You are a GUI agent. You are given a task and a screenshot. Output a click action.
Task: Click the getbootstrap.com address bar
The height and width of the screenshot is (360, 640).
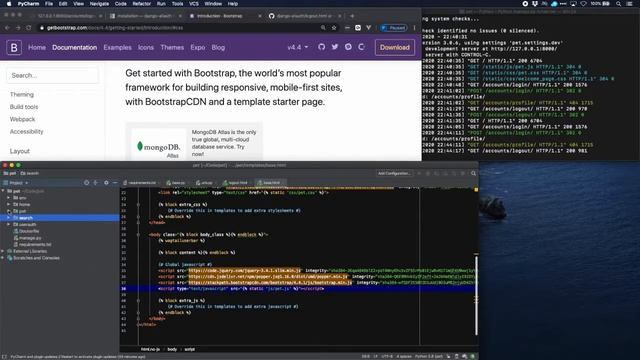pos(180,28)
